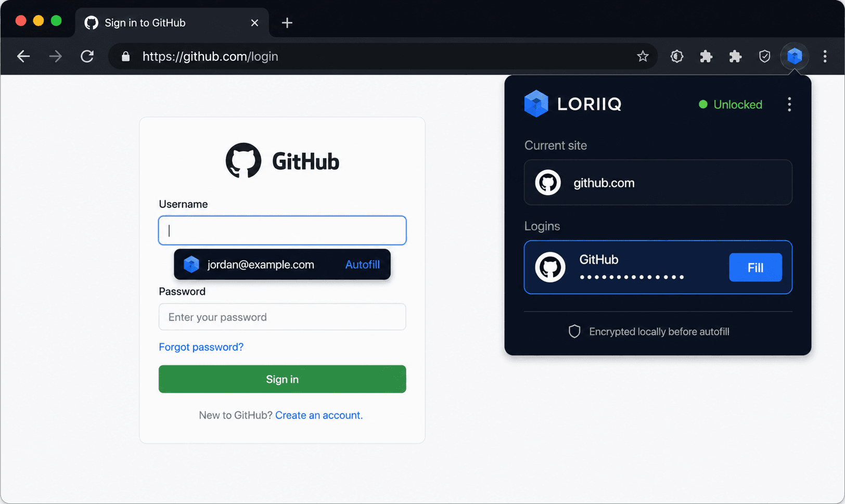Click the GitHub icon in the Logins entry
Screen dimensions: 845x504
550,267
